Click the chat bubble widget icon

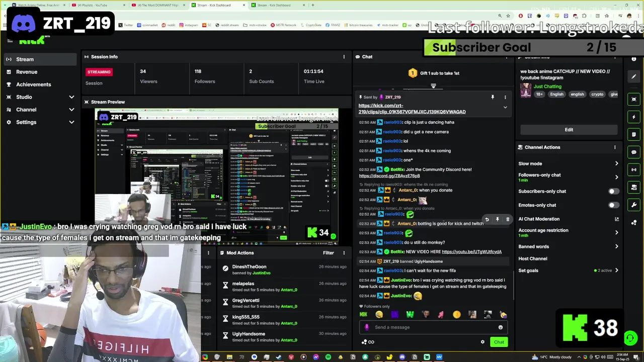click(634, 152)
